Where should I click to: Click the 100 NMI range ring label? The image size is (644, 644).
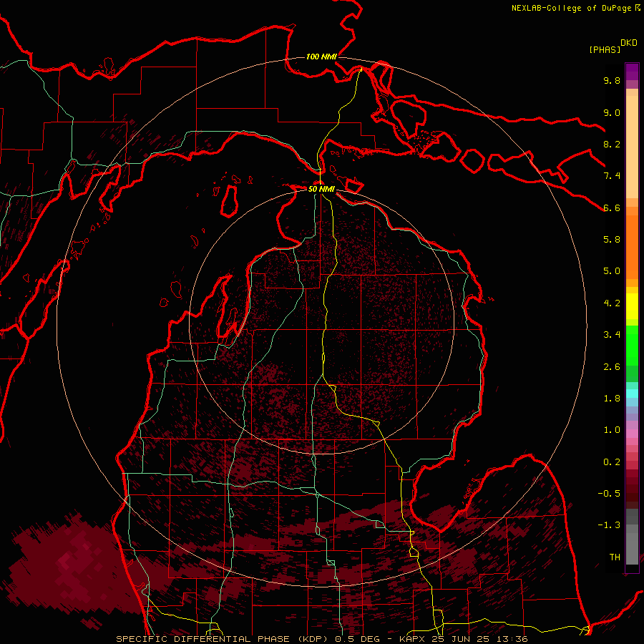tap(321, 57)
